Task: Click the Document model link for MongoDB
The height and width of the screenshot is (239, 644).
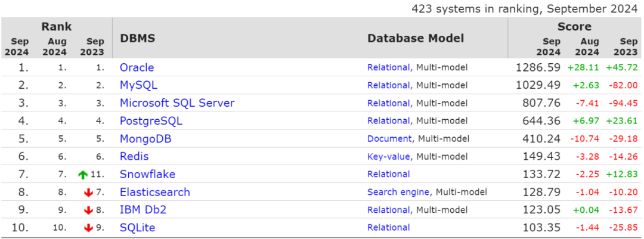Action: coord(389,139)
